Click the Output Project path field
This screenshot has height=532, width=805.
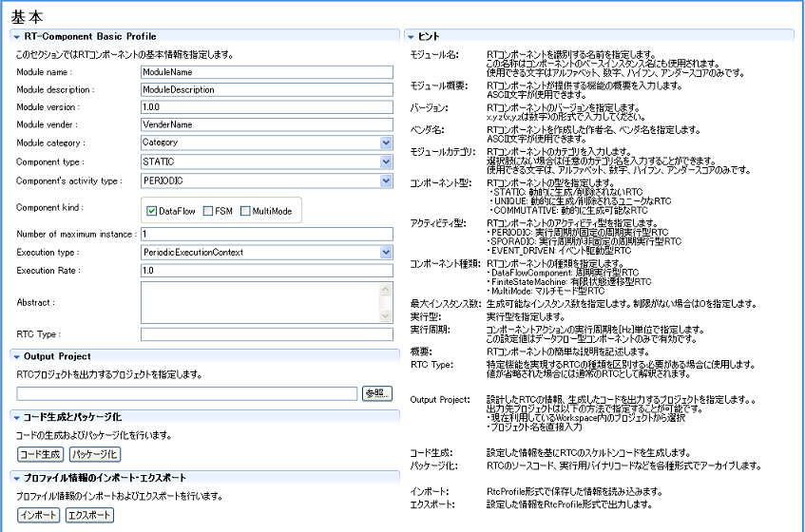(x=187, y=393)
